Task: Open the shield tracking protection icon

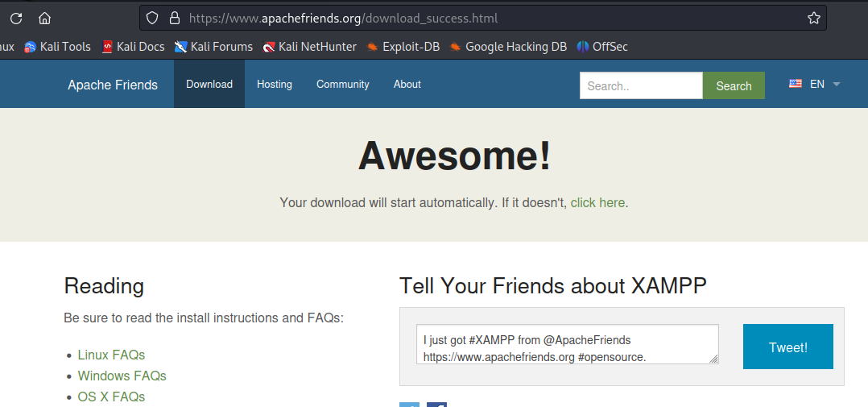Action: 152,19
